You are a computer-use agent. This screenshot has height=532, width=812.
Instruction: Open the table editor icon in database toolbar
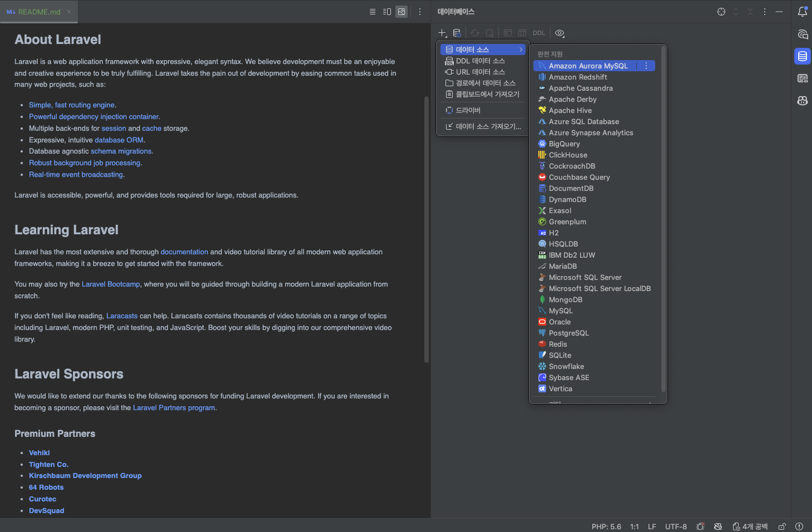pos(522,33)
